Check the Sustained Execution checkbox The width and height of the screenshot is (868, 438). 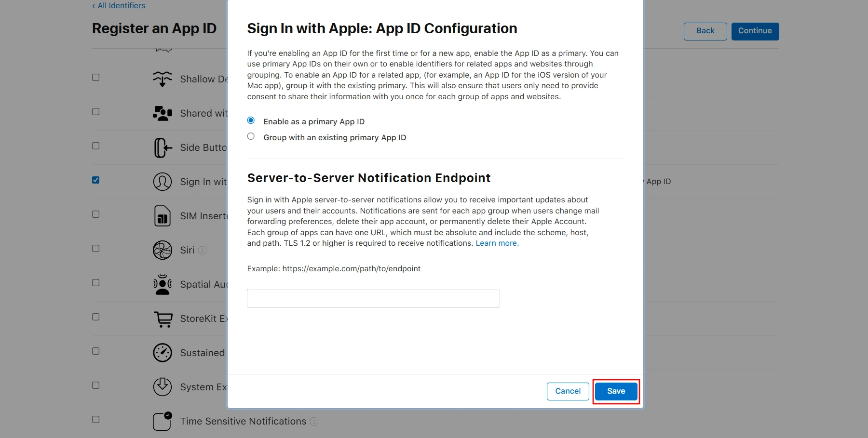[x=96, y=351]
